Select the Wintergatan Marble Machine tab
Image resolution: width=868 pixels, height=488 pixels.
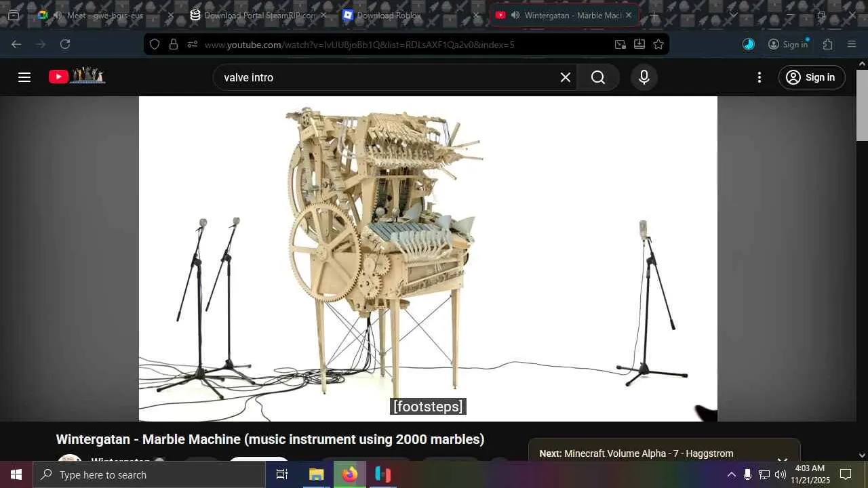pos(565,15)
